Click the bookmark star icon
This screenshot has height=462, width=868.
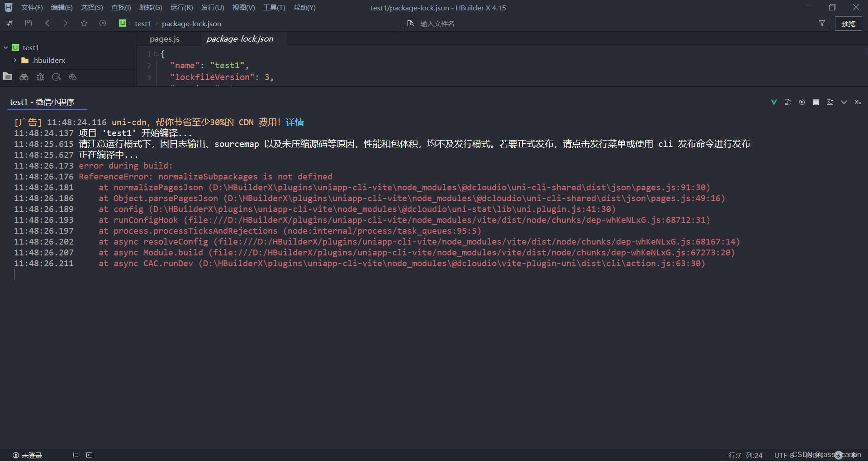(x=84, y=23)
